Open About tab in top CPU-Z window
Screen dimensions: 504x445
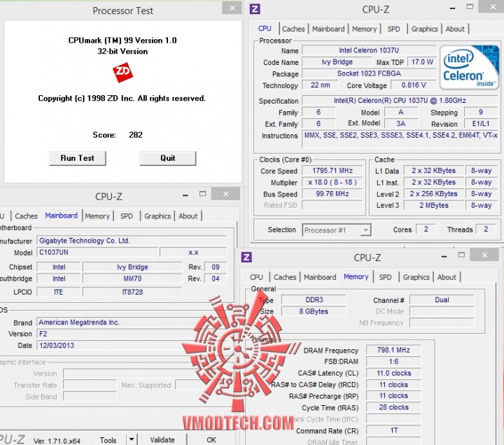(455, 29)
